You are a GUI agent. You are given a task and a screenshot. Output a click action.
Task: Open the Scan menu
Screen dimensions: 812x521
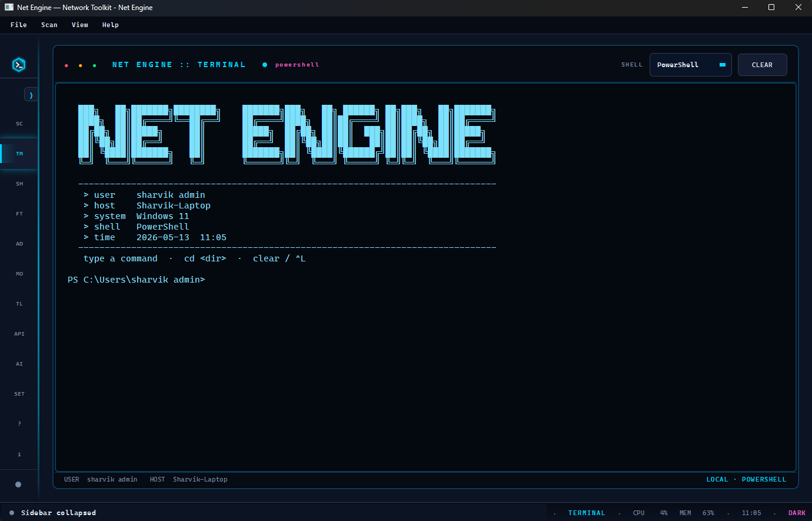pos(49,25)
